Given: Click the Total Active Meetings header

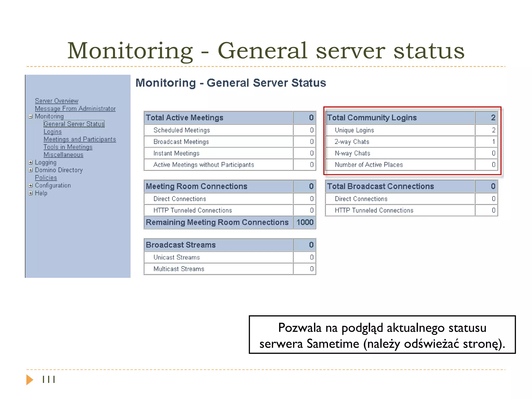Looking at the screenshot, I should [230, 118].
